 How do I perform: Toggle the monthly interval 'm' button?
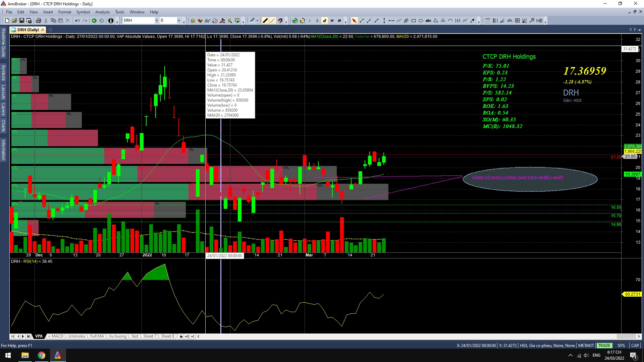339,21
